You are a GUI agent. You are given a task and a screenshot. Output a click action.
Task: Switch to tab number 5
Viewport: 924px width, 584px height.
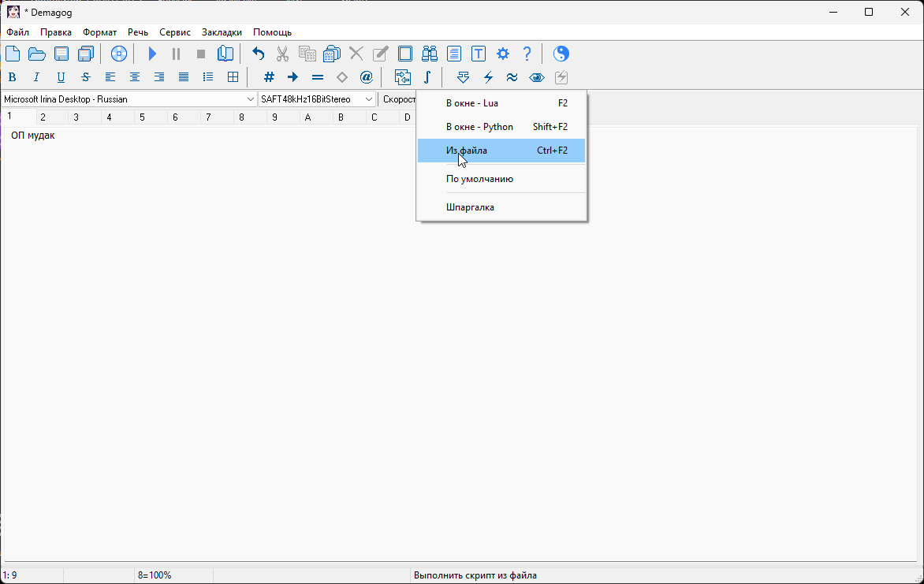pyautogui.click(x=142, y=117)
